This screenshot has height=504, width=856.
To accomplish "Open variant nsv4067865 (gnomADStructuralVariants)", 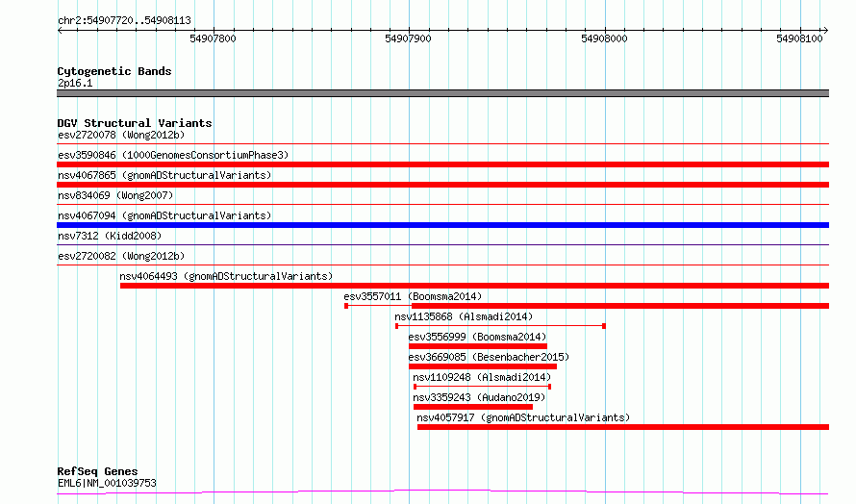I will tap(164, 175).
